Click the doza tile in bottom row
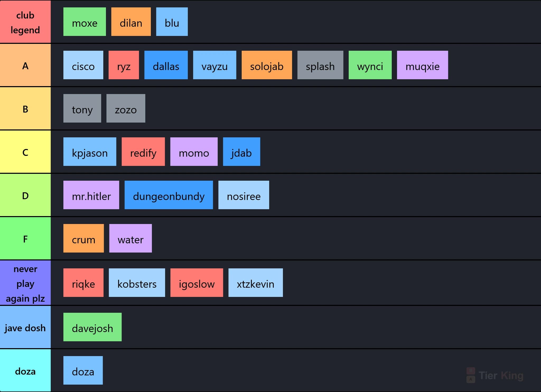Screen dimensions: 541x392 click(x=83, y=370)
